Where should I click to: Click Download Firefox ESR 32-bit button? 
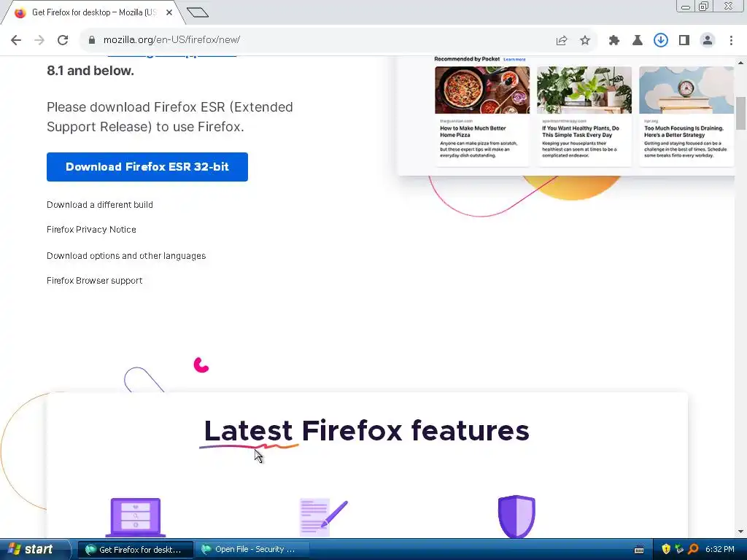point(147,167)
